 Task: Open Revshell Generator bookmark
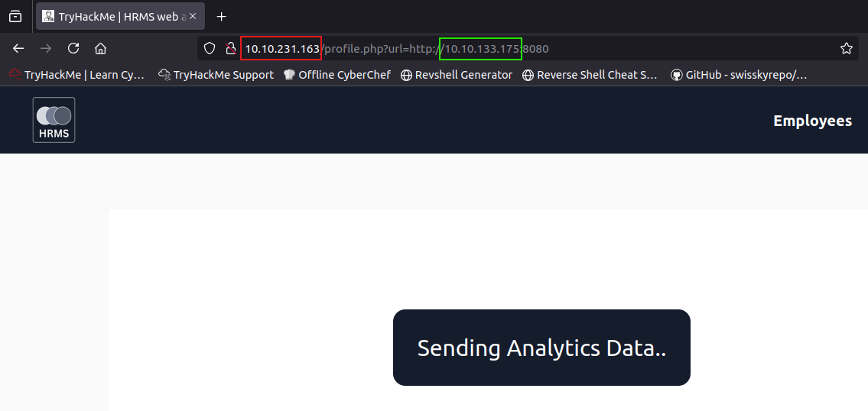(457, 75)
